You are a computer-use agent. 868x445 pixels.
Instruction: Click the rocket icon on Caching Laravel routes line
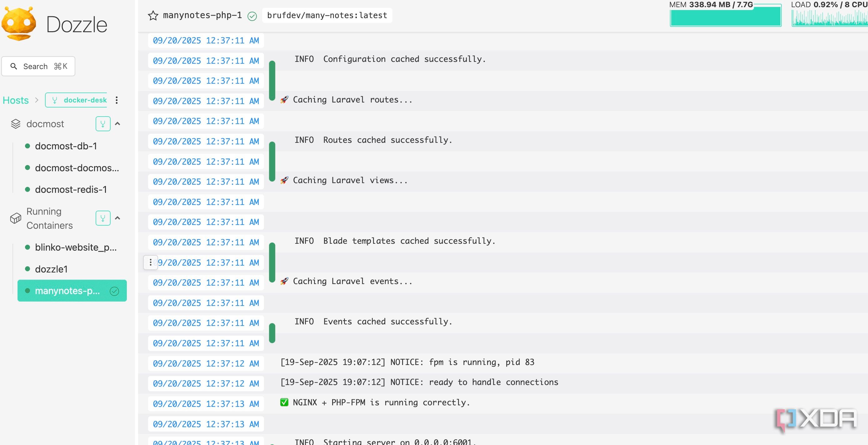pyautogui.click(x=284, y=99)
